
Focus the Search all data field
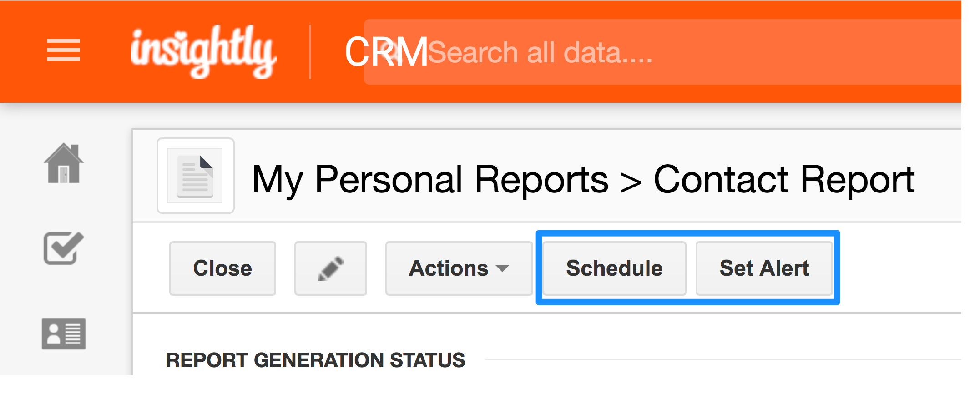pos(662,52)
